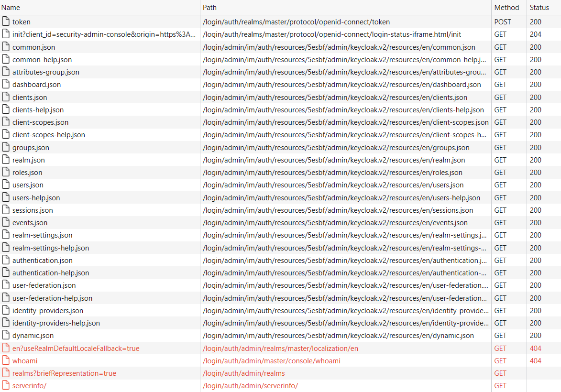Click the Path column header
Screen dimensions: 561x392
210,7
